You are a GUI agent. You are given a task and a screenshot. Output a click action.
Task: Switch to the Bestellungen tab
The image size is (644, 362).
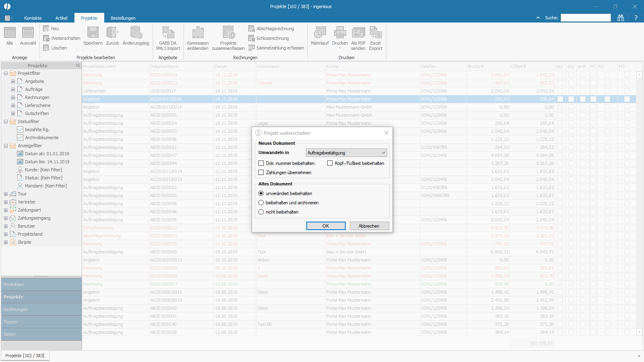click(123, 18)
